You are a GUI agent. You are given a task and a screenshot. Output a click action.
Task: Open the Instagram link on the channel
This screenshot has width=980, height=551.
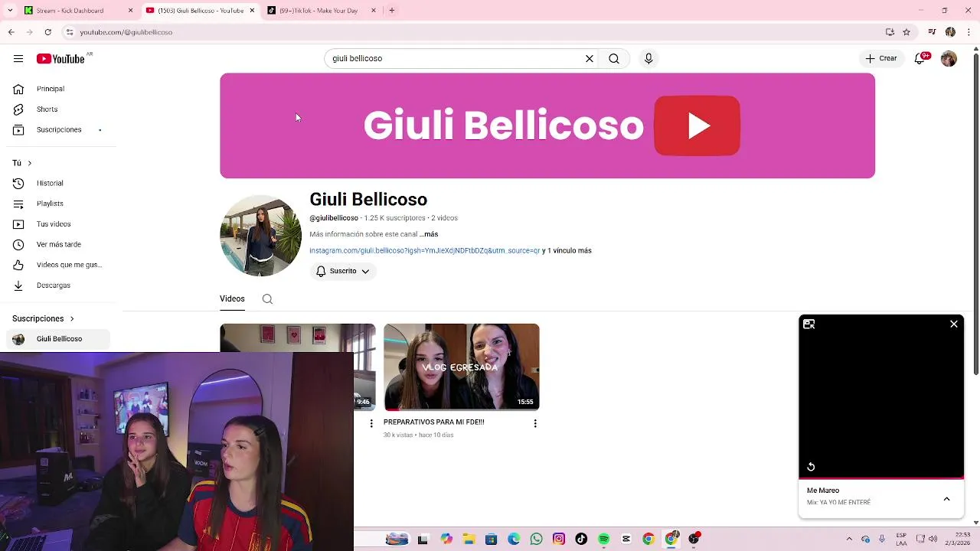[425, 250]
